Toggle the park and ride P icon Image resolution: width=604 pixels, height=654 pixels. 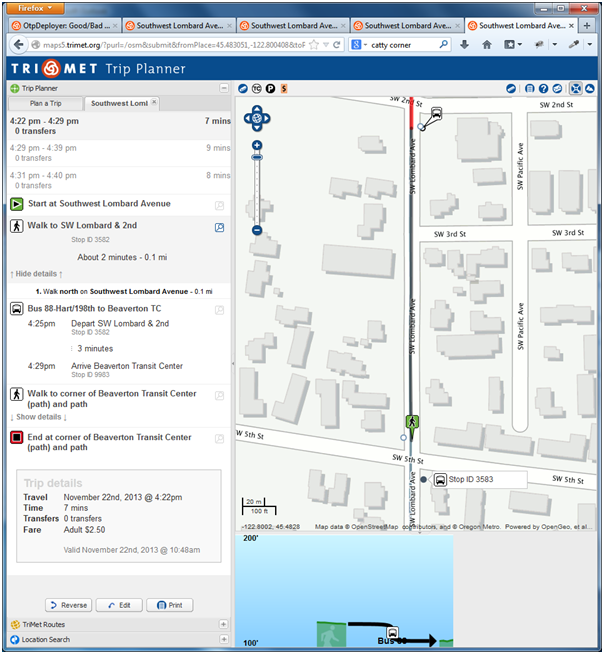tap(270, 88)
